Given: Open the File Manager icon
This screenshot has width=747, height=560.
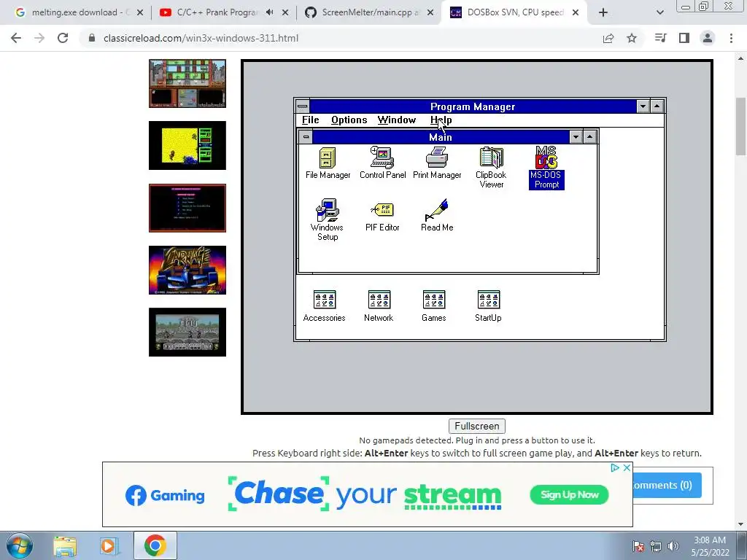Looking at the screenshot, I should (328, 163).
